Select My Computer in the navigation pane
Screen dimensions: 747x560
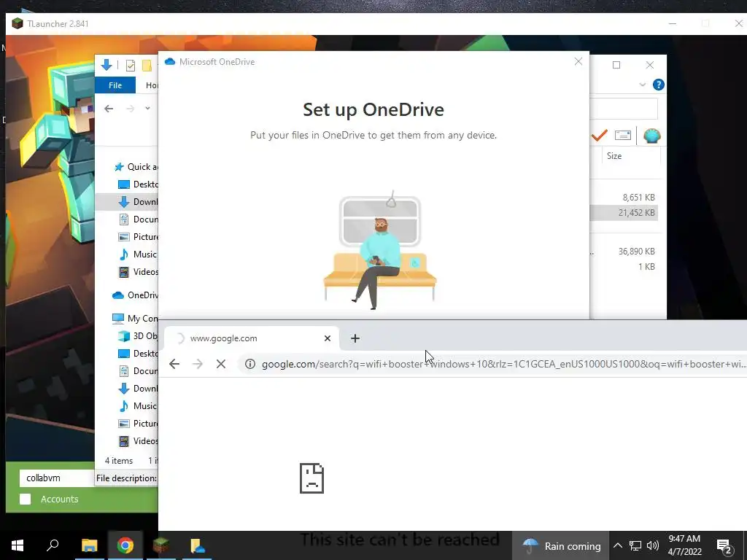(x=135, y=319)
